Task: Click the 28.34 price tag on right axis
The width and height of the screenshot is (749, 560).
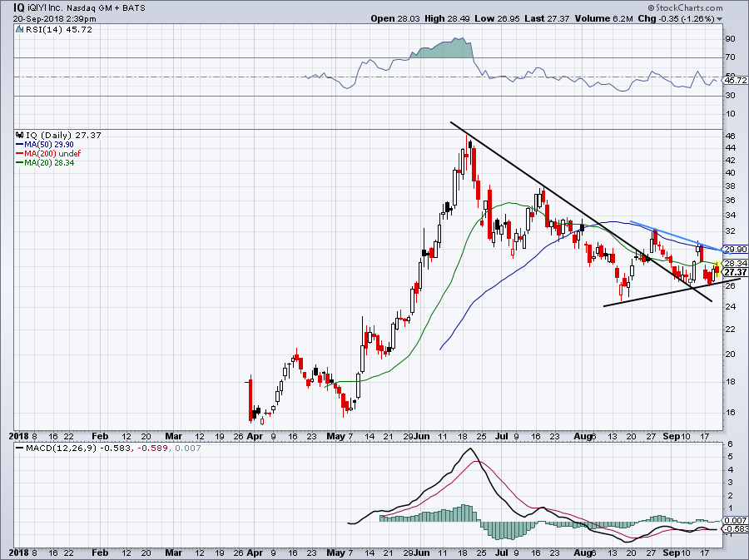Action: coord(736,263)
